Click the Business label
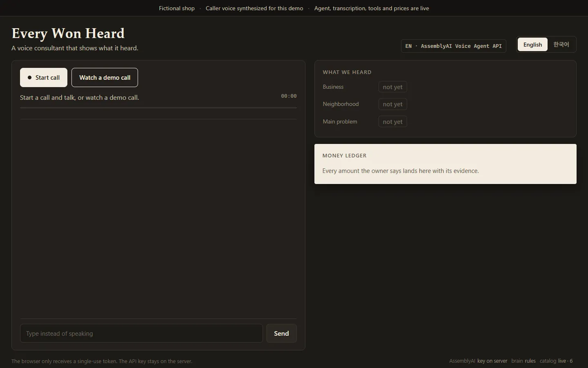This screenshot has width=588, height=368. 333,87
